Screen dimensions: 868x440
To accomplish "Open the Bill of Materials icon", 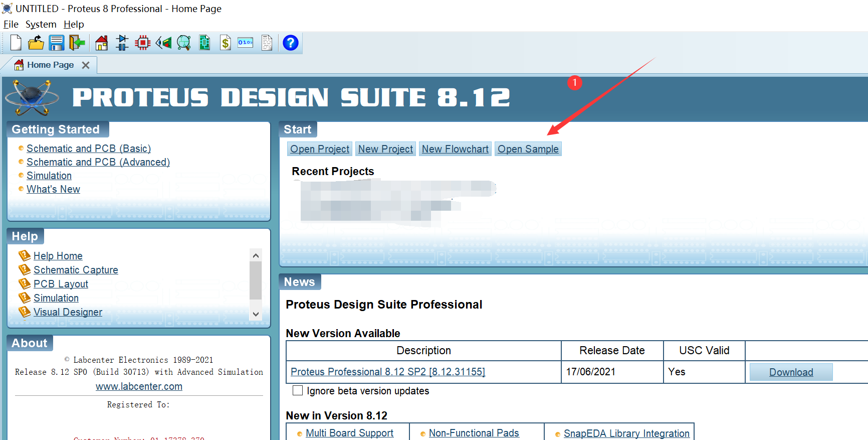I will tap(226, 43).
